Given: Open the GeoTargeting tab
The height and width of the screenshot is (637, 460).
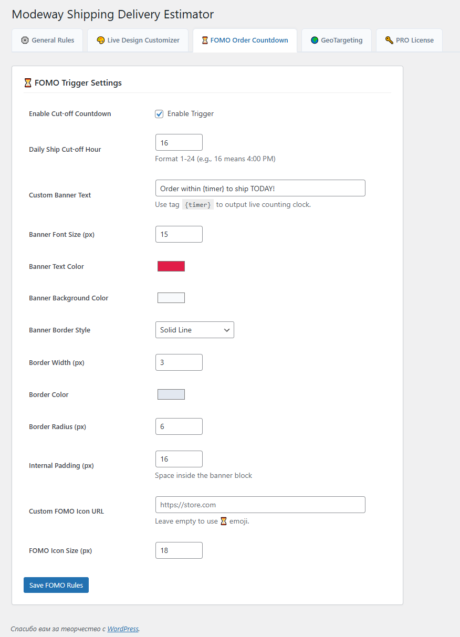Looking at the screenshot, I should point(336,40).
